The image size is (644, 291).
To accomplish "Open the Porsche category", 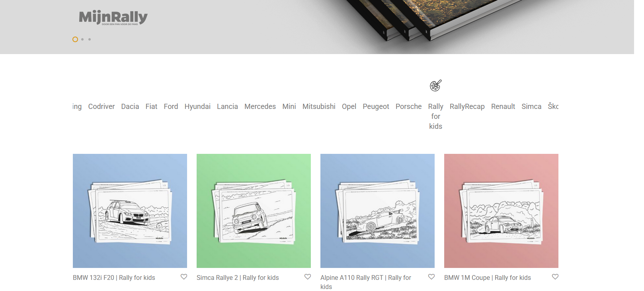I will [408, 107].
